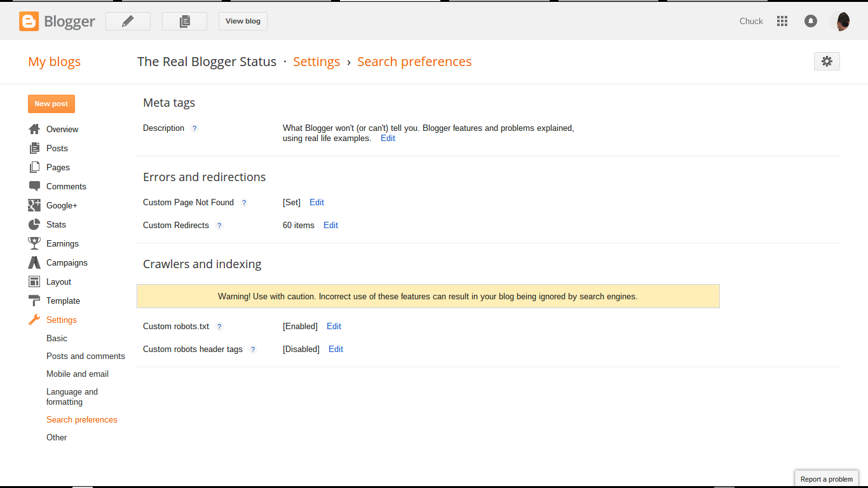Click the pencil create post icon
This screenshot has width=868, height=488.
[x=128, y=21]
